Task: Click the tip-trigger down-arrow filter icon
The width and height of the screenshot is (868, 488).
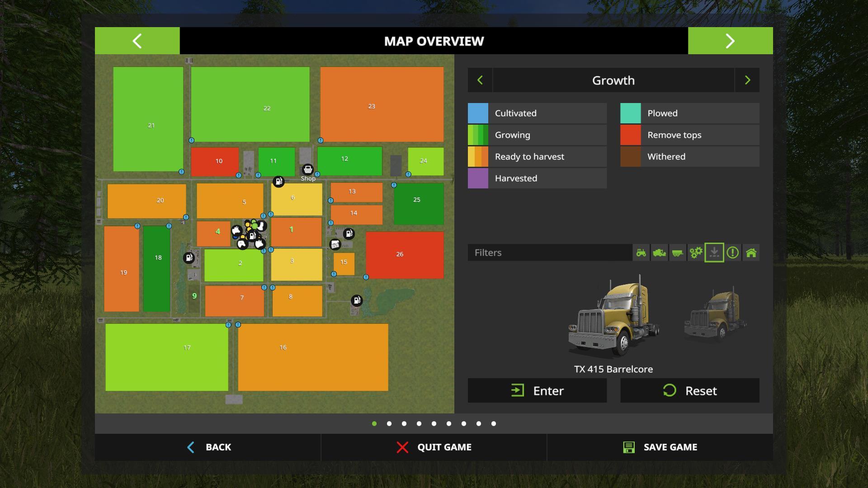Action: 714,253
